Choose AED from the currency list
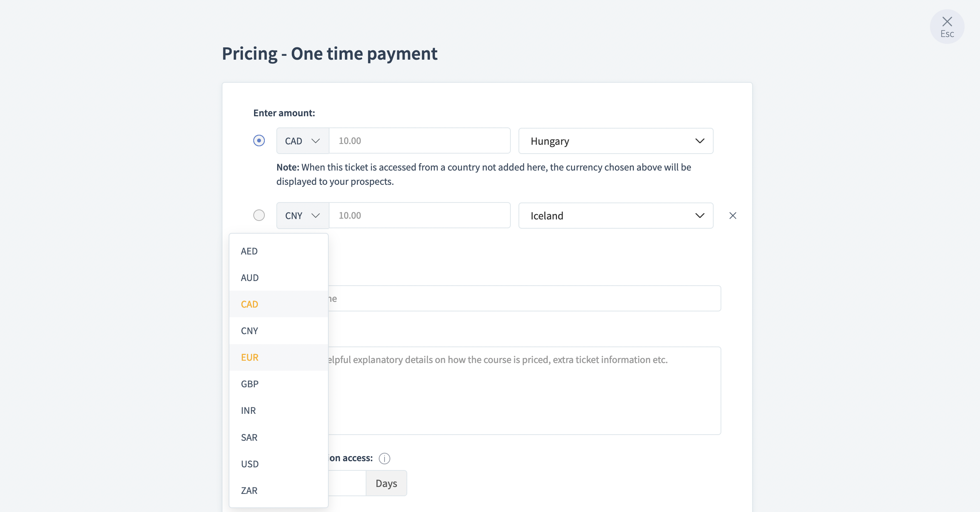 tap(279, 251)
